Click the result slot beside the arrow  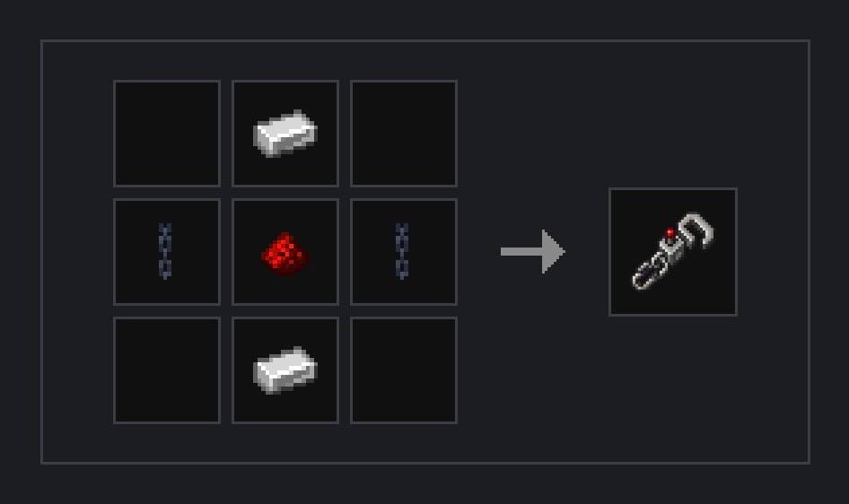pos(673,252)
